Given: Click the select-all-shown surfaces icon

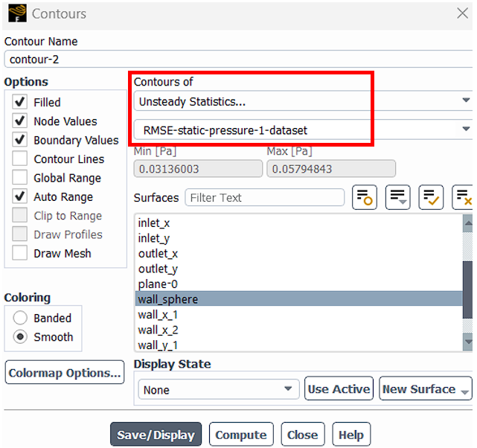Looking at the screenshot, I should 431,197.
